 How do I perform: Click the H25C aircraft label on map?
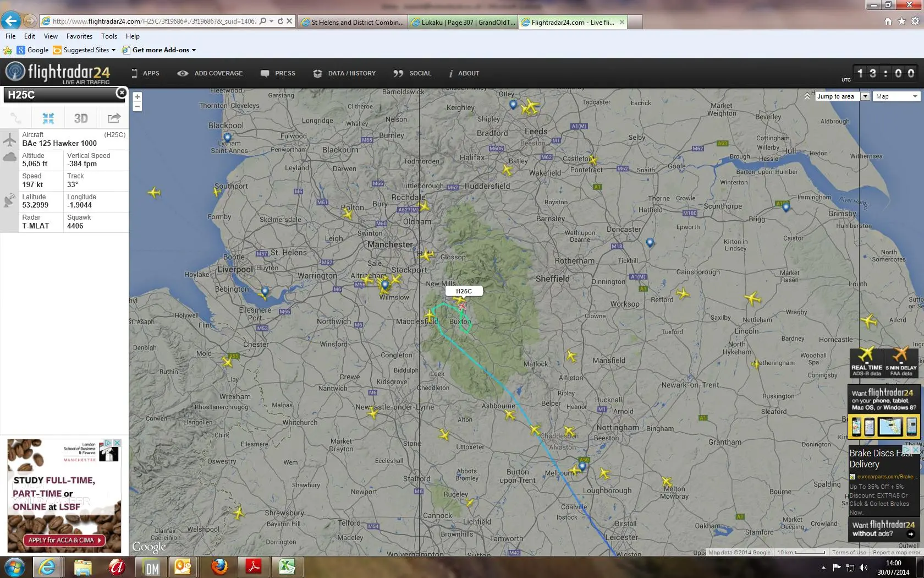pos(464,291)
